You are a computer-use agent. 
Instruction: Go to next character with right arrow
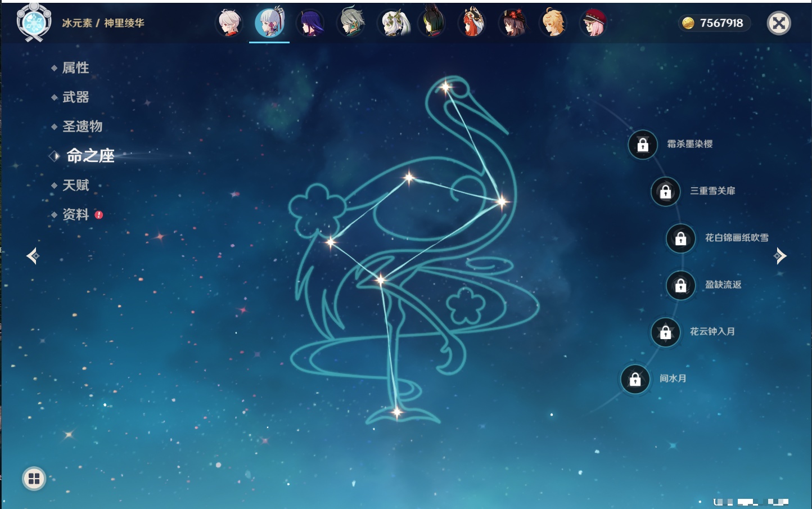coord(780,256)
